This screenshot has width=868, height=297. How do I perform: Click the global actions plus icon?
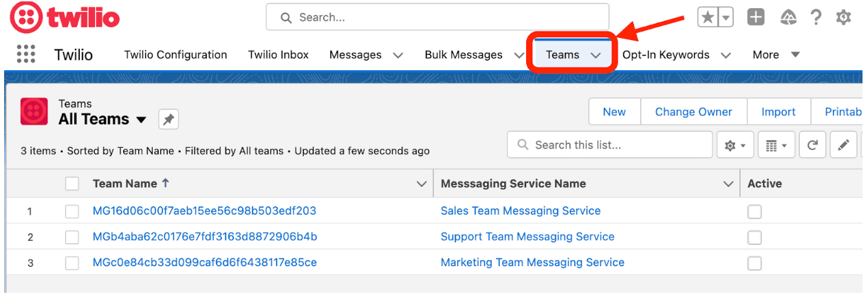756,18
